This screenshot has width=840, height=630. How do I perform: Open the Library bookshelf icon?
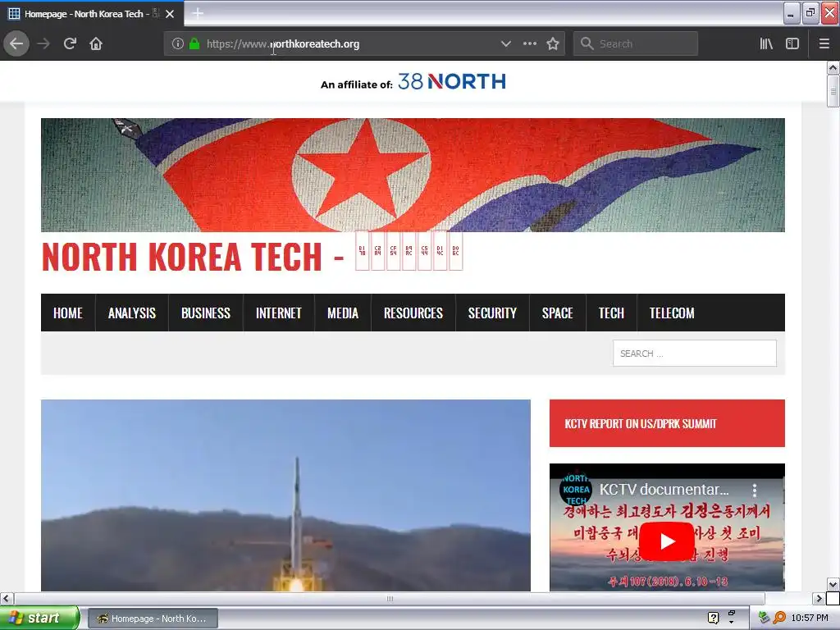(x=766, y=43)
